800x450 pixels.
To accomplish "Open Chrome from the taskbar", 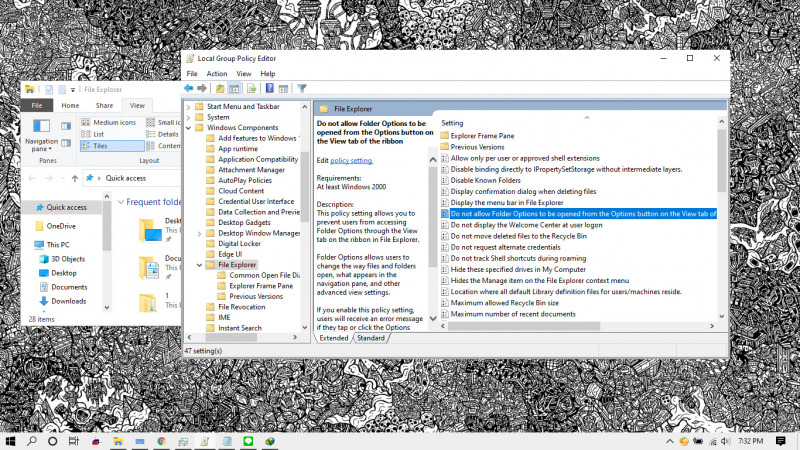I will click(x=161, y=441).
